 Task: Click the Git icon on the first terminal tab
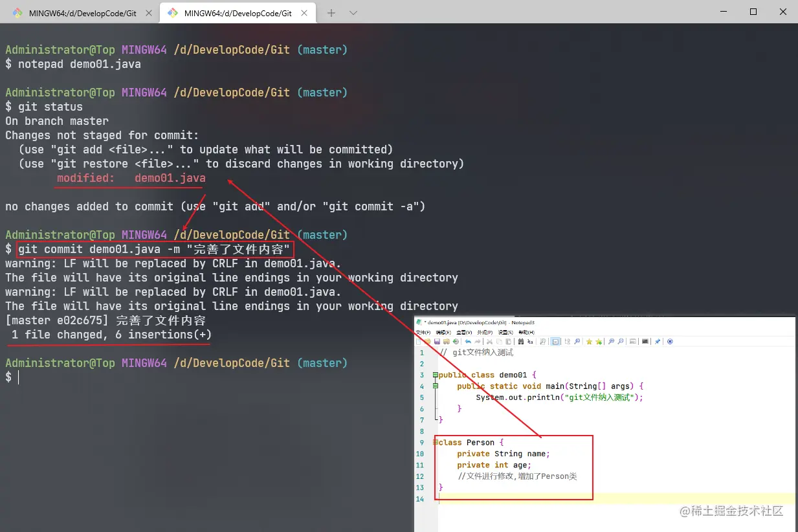tap(17, 13)
